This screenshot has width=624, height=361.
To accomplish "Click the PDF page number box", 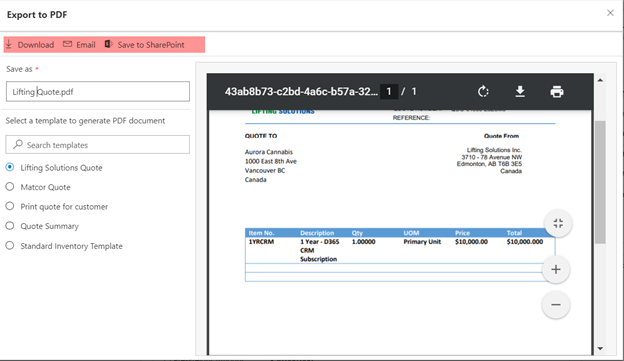I will [x=389, y=92].
